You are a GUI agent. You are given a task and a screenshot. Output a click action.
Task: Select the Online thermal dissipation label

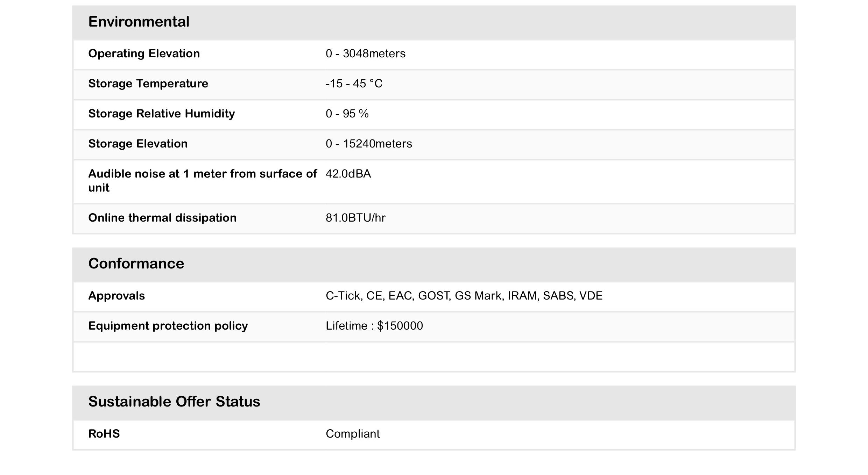point(162,218)
